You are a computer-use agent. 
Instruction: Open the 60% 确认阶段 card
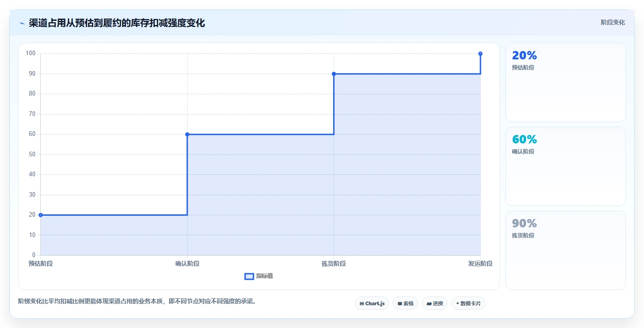(565, 166)
